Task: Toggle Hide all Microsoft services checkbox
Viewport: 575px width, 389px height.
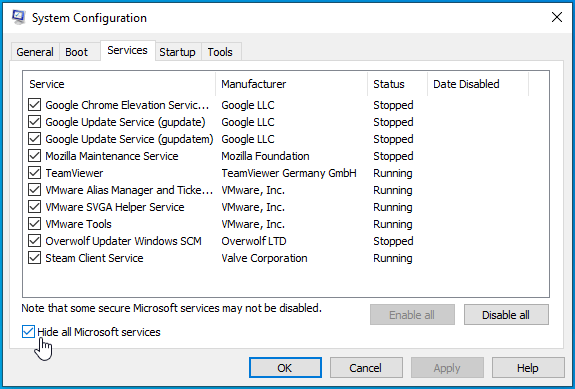Action: pyautogui.click(x=28, y=331)
